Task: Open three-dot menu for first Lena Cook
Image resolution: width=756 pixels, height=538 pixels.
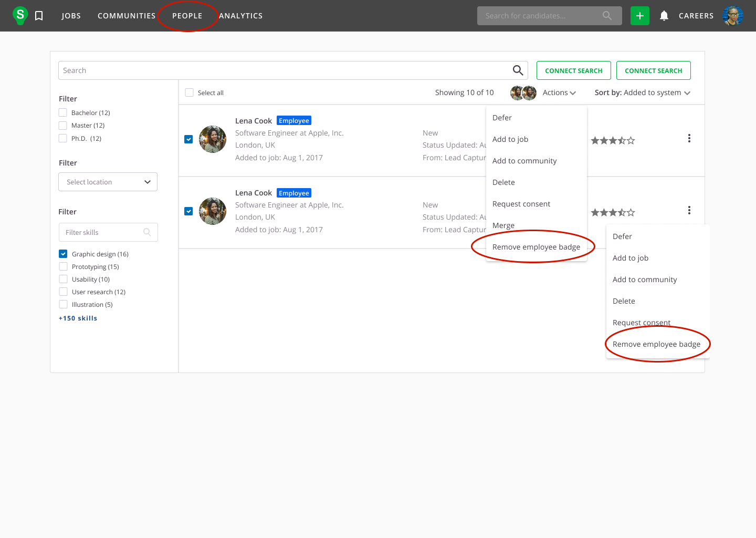Action: click(689, 138)
